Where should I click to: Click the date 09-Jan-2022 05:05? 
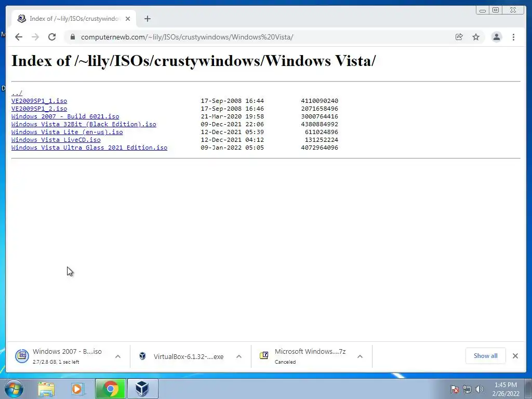coord(232,148)
